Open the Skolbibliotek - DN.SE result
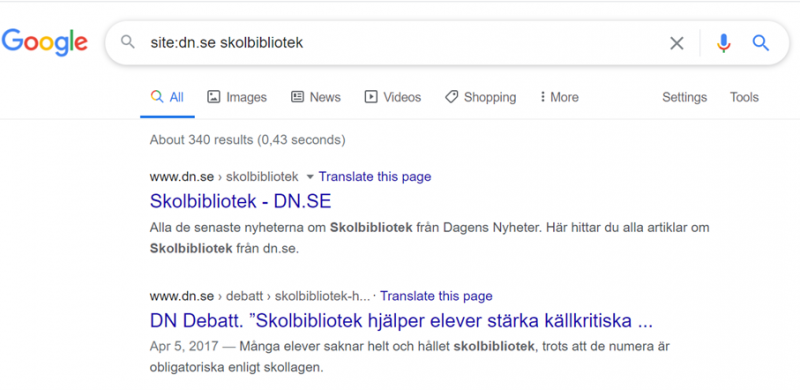800x390 pixels. [240, 201]
